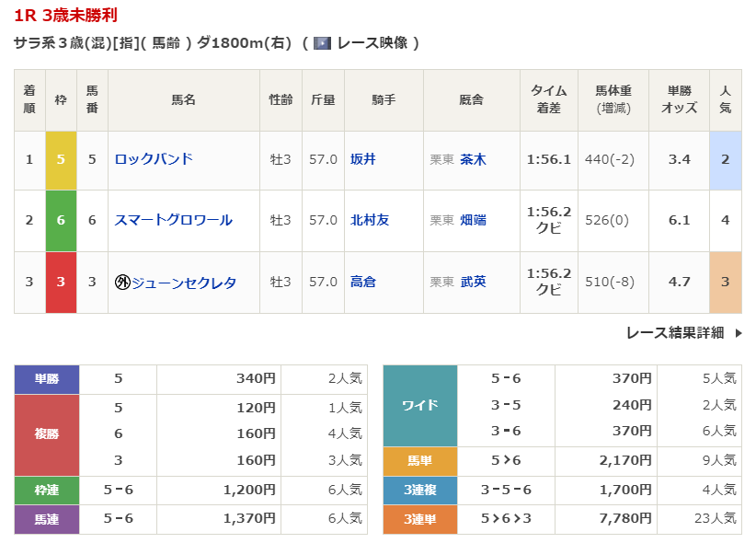Open trainer 武英 stable page

click(x=473, y=283)
